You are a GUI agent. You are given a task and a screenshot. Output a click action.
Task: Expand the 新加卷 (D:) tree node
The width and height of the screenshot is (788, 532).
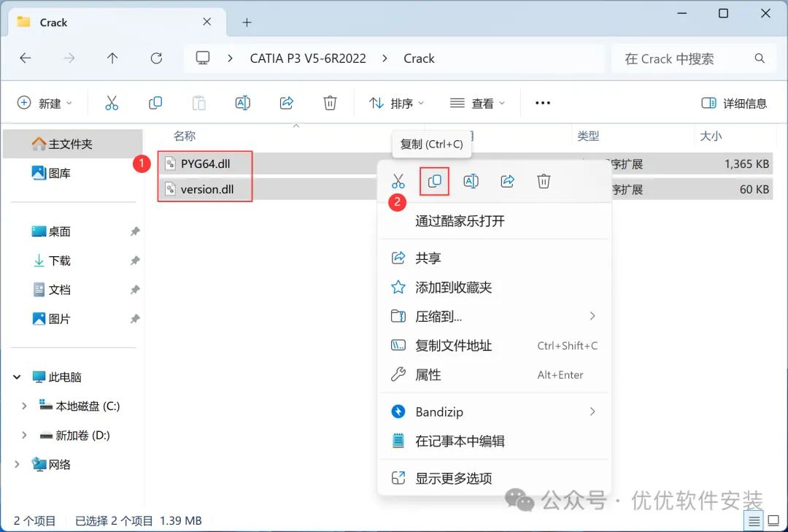[23, 435]
